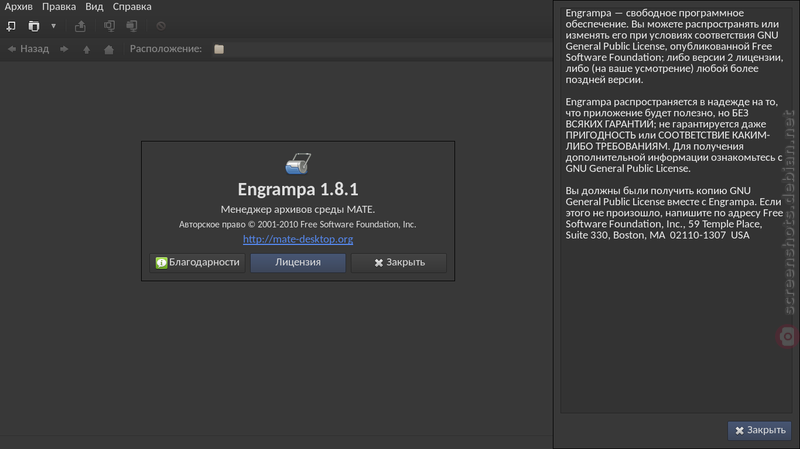Click license paragraph starting 'Engrampa — свободное'
This screenshot has height=449, width=800.
(673, 46)
